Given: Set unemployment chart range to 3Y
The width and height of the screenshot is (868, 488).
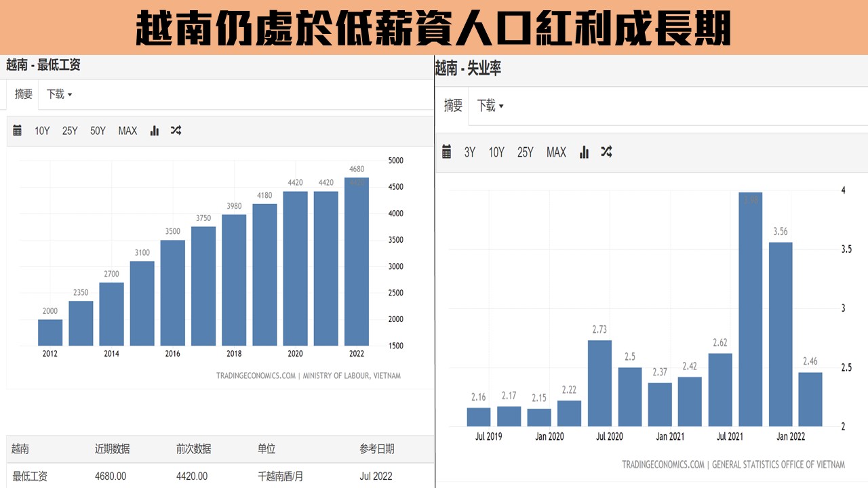Looking at the screenshot, I should coord(469,152).
